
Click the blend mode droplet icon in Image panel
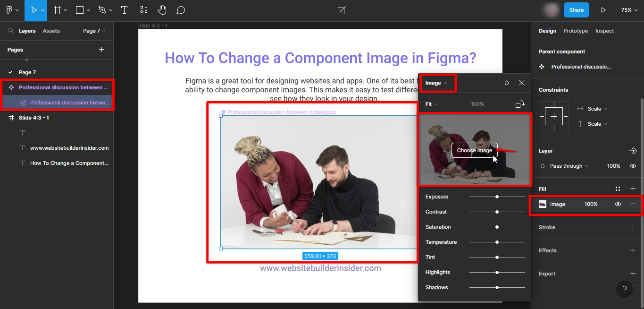point(507,83)
